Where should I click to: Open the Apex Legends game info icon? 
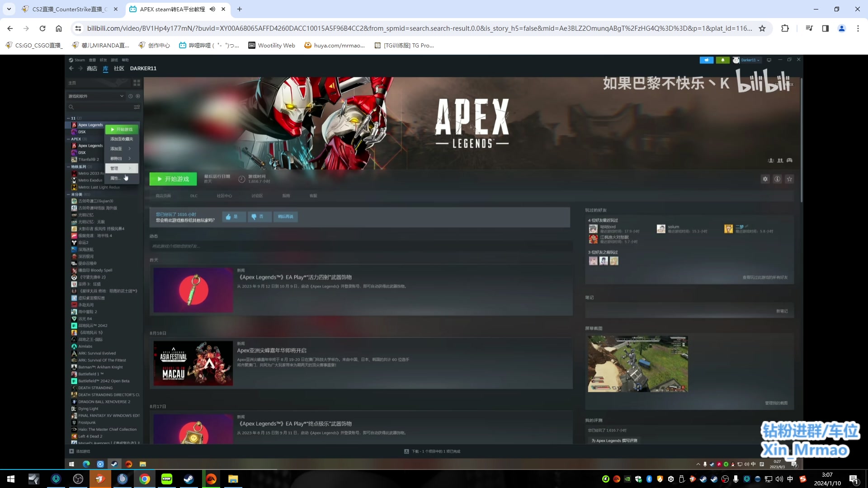[x=777, y=179]
